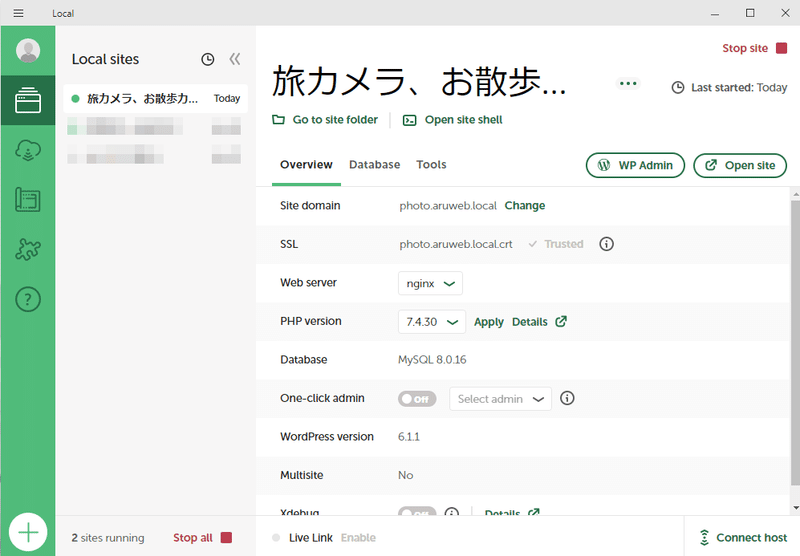Open the site three-dots menu
Image resolution: width=800 pixels, height=556 pixels.
pyautogui.click(x=628, y=83)
